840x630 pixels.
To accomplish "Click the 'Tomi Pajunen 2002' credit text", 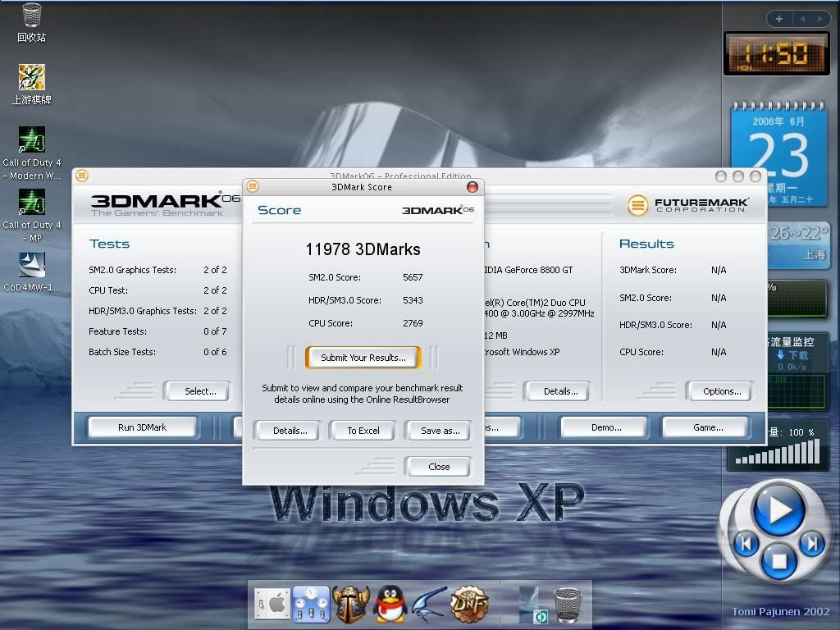I will click(781, 611).
